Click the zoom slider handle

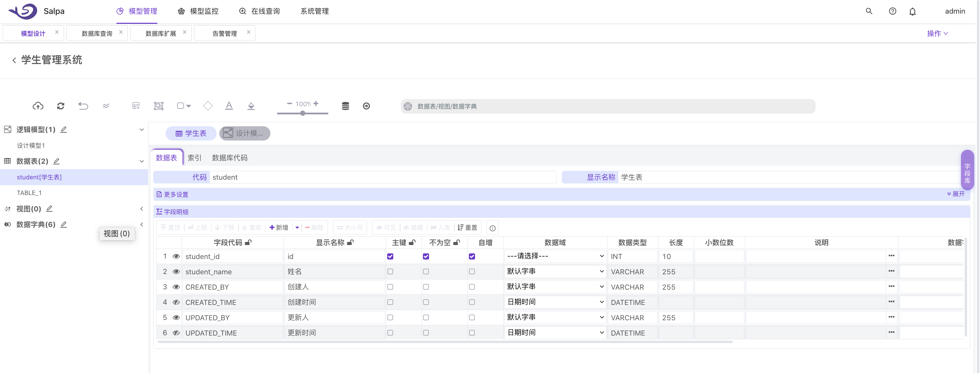click(x=303, y=113)
